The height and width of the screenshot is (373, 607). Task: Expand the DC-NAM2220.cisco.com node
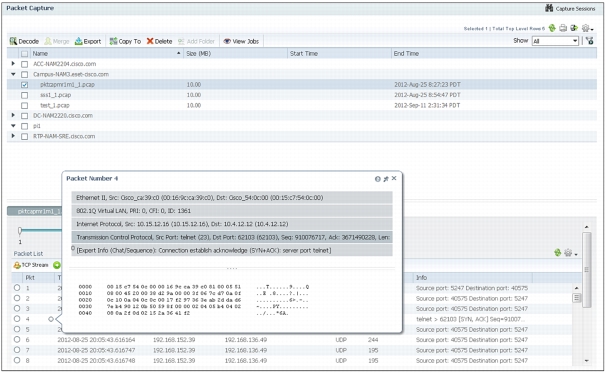(x=13, y=115)
